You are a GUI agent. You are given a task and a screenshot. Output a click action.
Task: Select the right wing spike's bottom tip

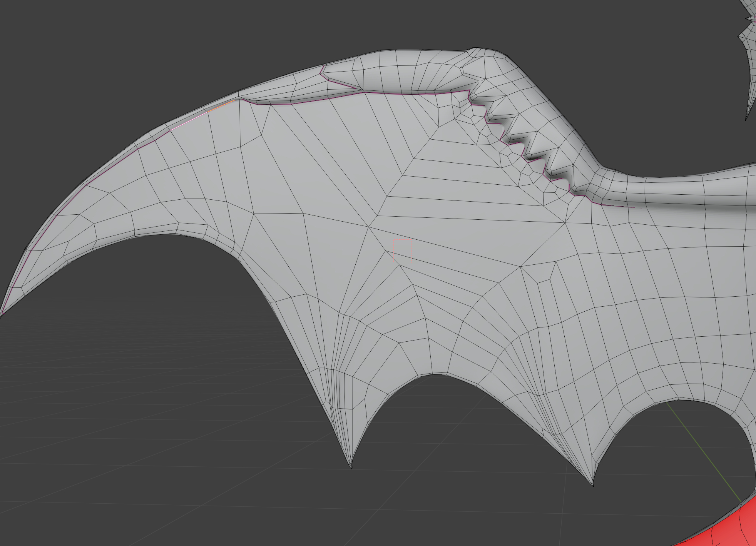tap(593, 484)
